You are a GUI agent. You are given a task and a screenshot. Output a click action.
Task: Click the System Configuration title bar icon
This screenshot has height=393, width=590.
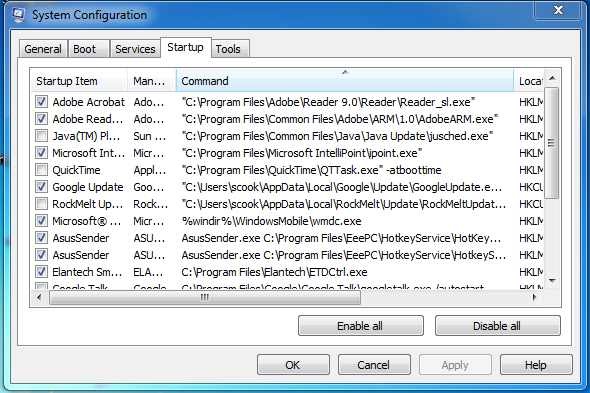[18, 15]
